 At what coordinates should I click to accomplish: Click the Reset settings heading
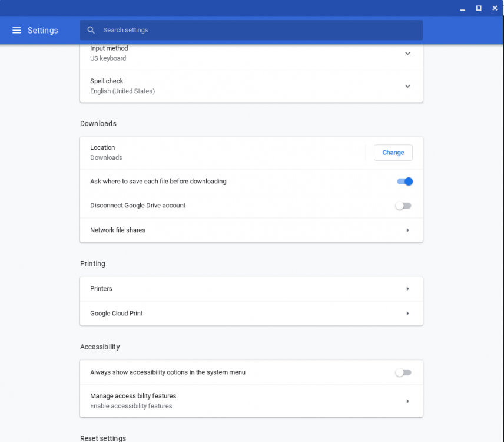[103, 438]
